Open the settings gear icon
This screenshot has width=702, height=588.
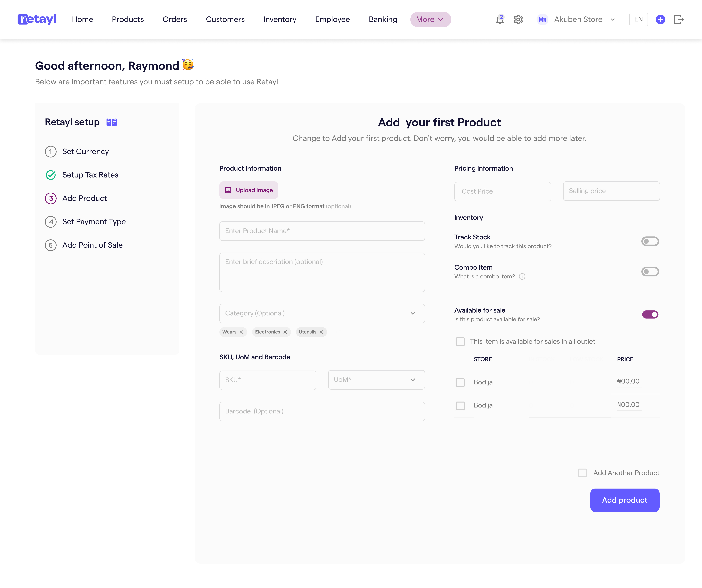tap(518, 19)
